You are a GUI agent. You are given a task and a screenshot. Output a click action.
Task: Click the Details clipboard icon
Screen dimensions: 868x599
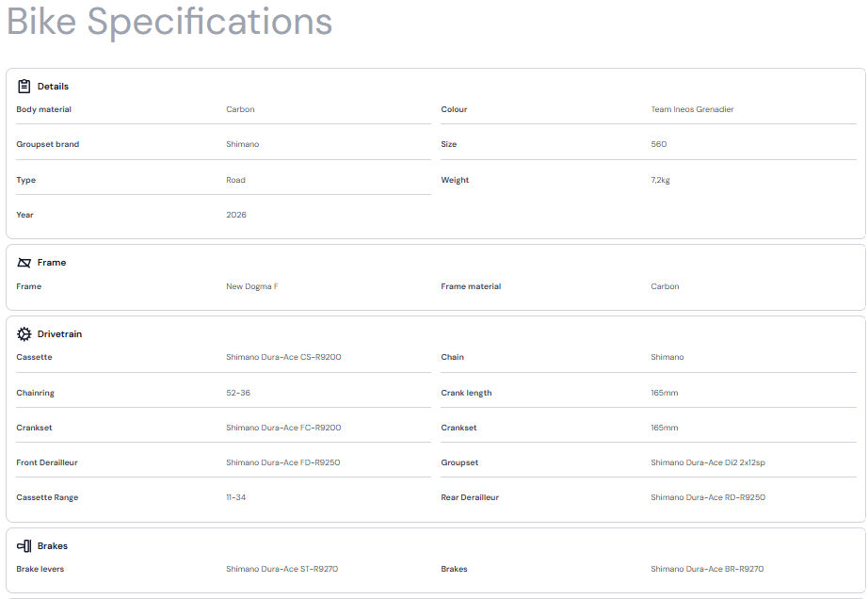pos(24,86)
